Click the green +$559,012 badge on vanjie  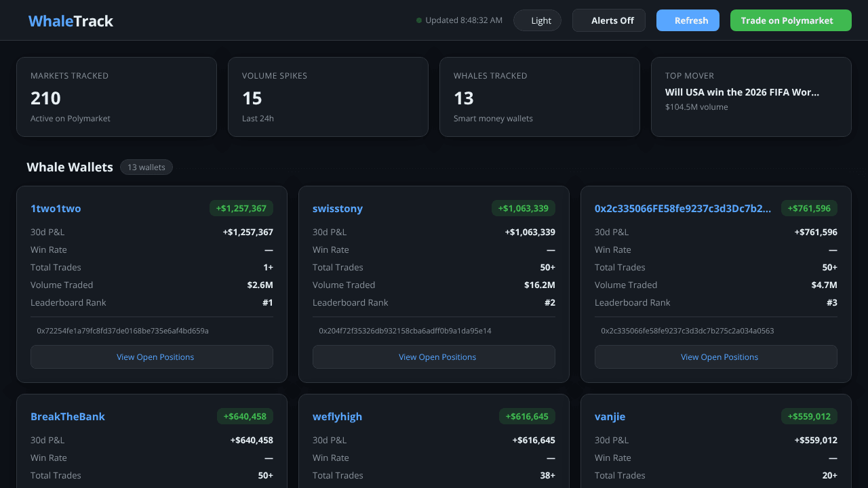(809, 416)
